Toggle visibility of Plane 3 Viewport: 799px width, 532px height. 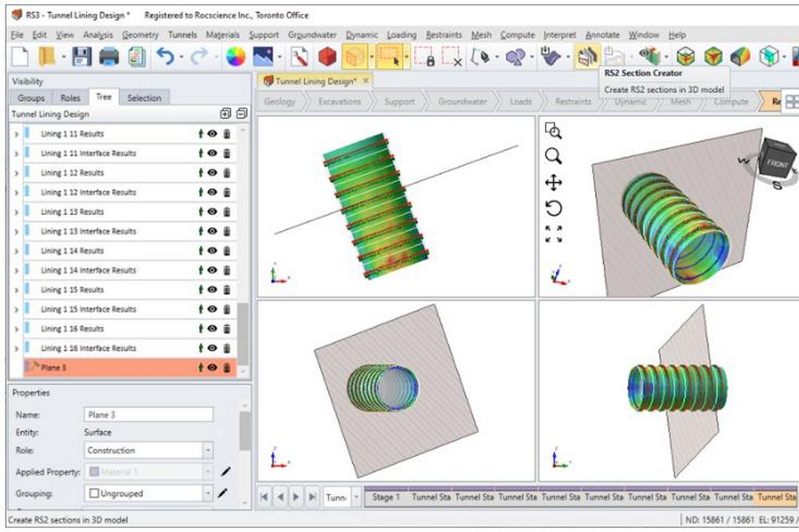click(213, 367)
